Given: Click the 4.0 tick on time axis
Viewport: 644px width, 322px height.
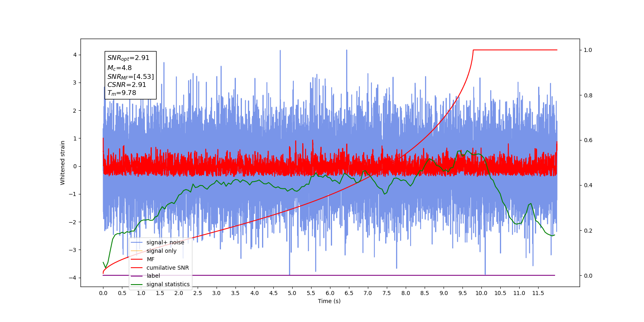Looking at the screenshot, I should click(254, 293).
